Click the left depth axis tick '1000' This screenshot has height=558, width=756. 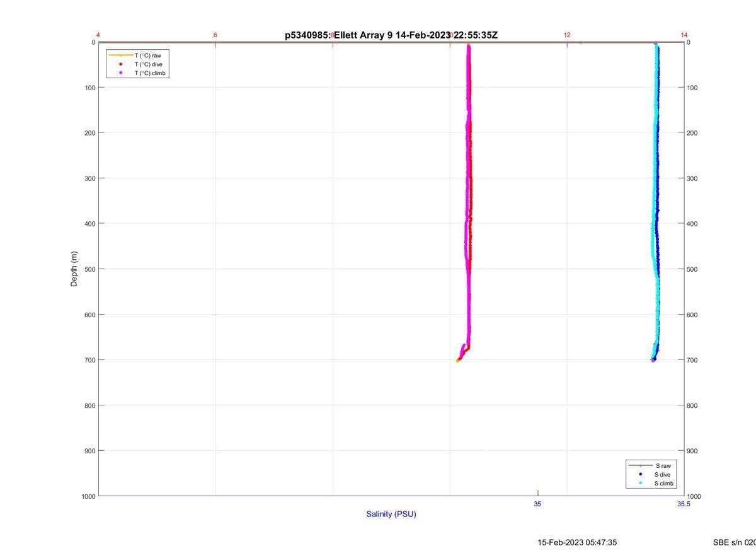coord(88,496)
